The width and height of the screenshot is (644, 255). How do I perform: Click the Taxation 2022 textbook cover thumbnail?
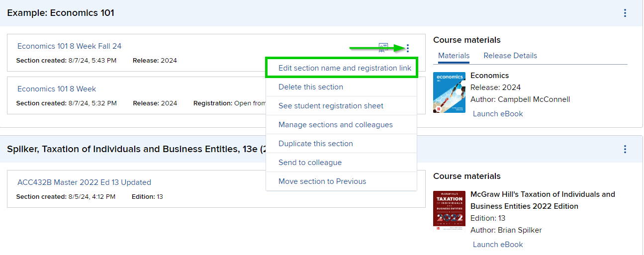tap(449, 211)
